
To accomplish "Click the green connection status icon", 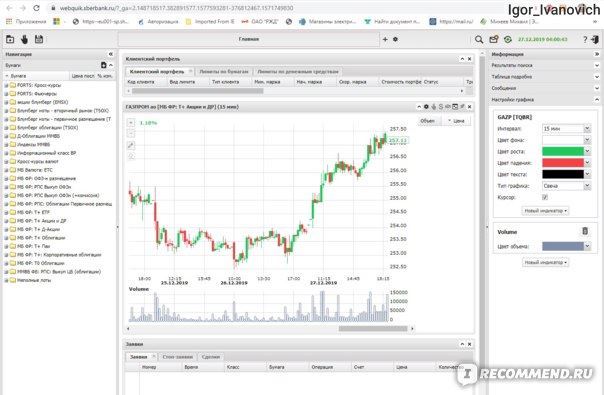I will click(508, 39).
